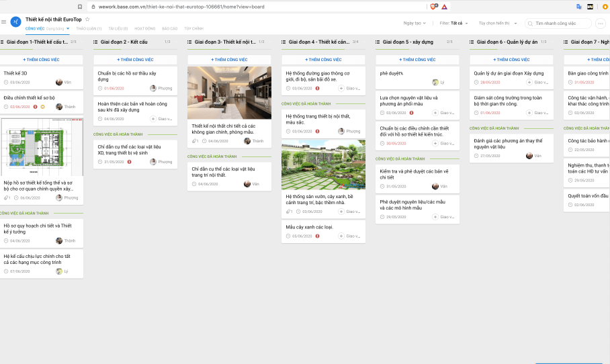Screen dimensions: 610x364
Task: Open the hamburger sidebar menu
Action: 4,22
